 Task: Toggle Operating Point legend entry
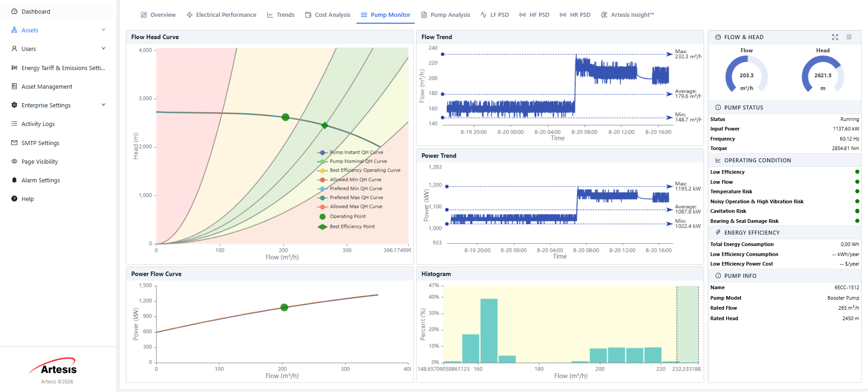point(342,216)
